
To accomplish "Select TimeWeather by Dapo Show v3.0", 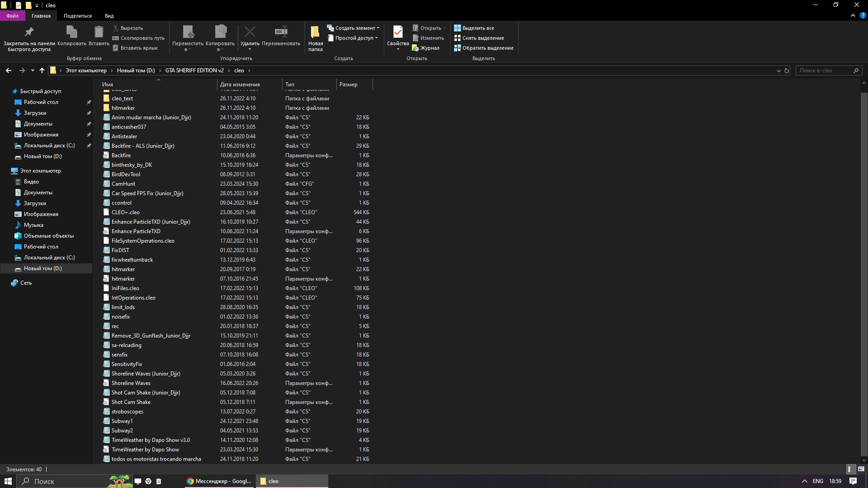I will click(151, 440).
